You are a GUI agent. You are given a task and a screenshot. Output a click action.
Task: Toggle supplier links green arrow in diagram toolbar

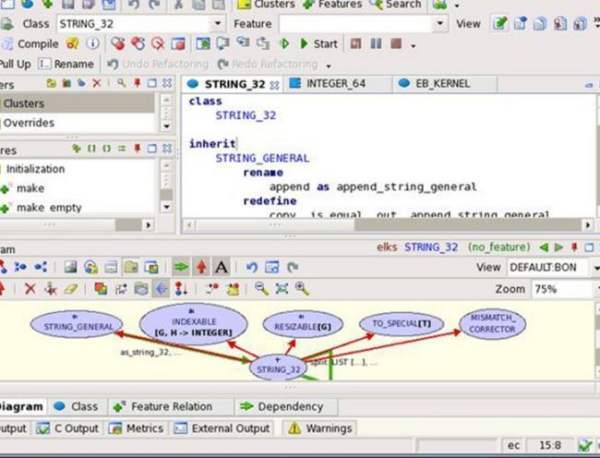click(x=181, y=267)
